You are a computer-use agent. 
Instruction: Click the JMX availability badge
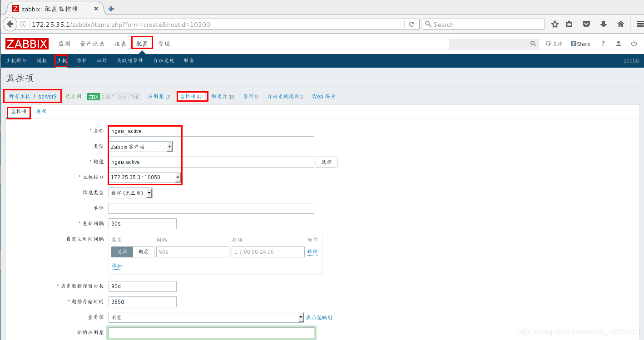pyautogui.click(x=122, y=97)
